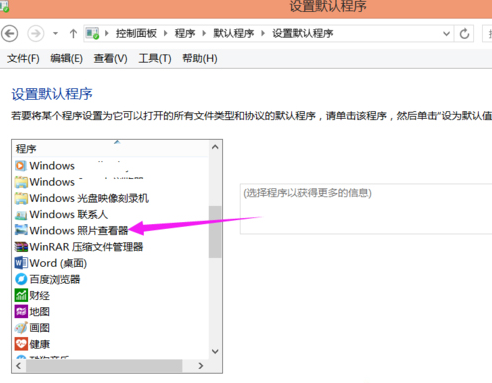Image resolution: width=492 pixels, height=383 pixels.
Task: Select WinRAR 压缩文件管理器 entry
Action: 86,247
